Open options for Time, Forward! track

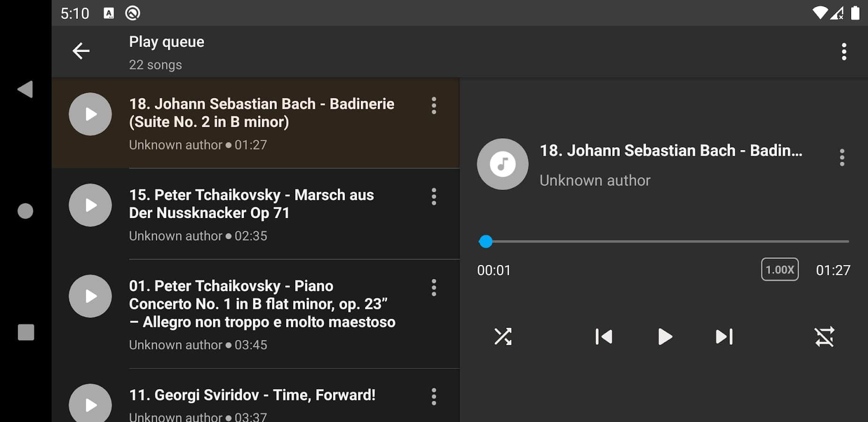point(434,397)
